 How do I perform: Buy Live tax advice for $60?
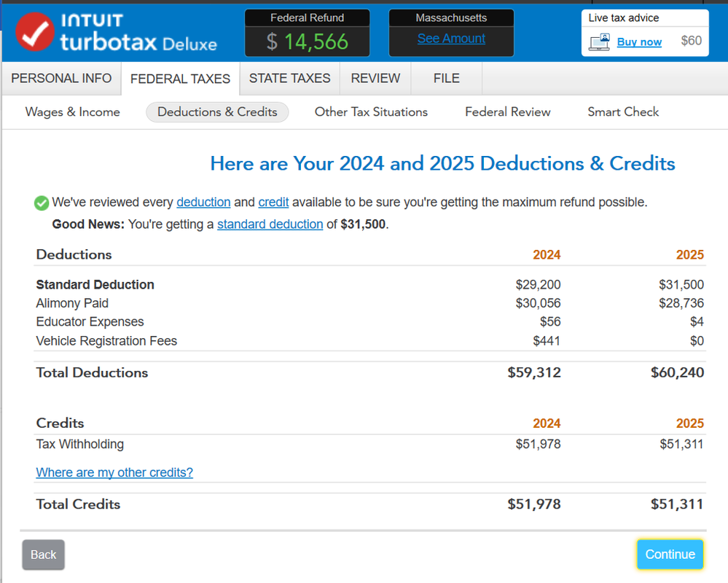639,42
